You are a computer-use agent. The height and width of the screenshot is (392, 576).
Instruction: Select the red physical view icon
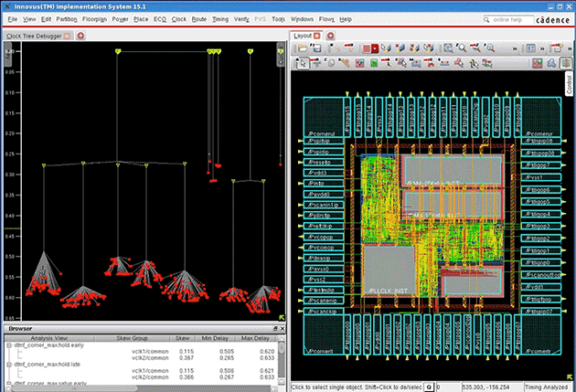367,48
